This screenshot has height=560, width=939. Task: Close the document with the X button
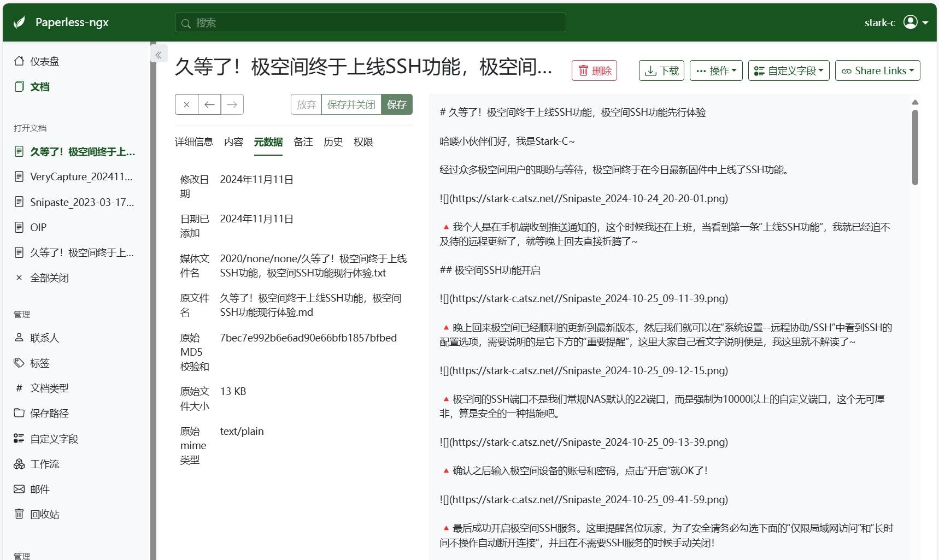186,104
